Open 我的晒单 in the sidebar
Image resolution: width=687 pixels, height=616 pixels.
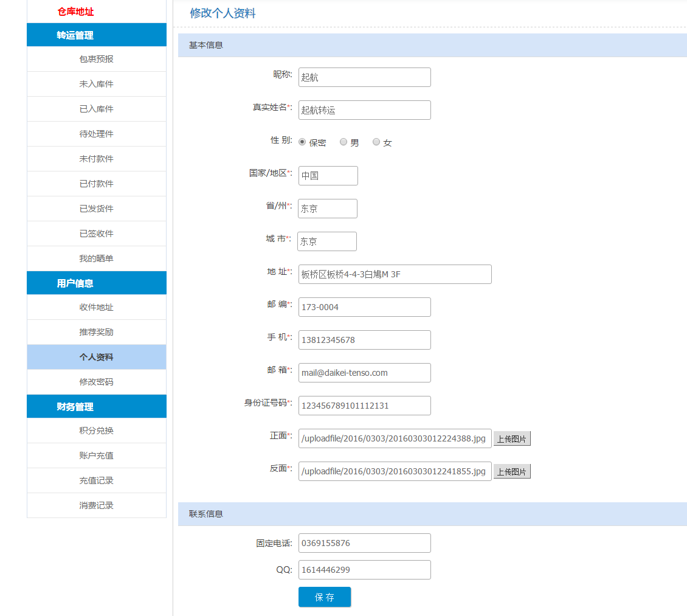(96, 258)
